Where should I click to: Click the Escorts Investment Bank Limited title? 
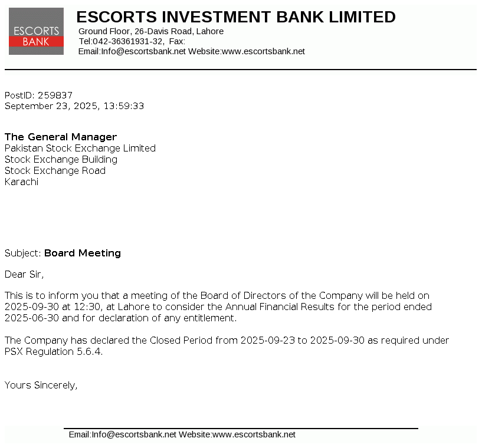tap(236, 17)
